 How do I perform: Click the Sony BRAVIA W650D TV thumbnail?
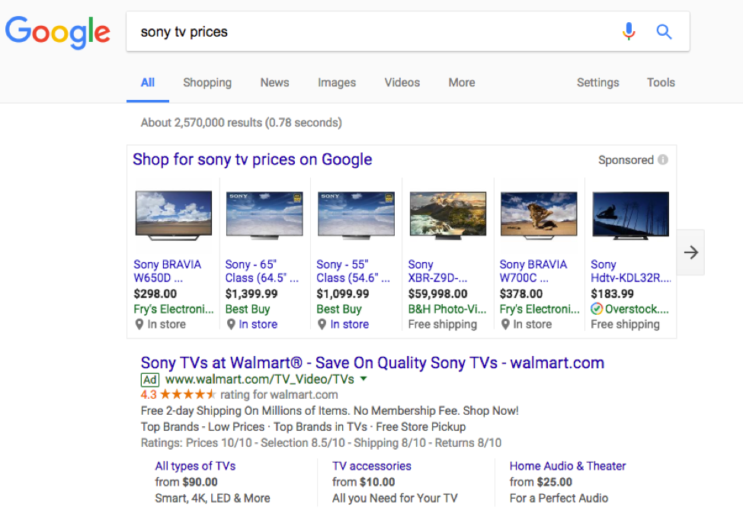coord(173,215)
